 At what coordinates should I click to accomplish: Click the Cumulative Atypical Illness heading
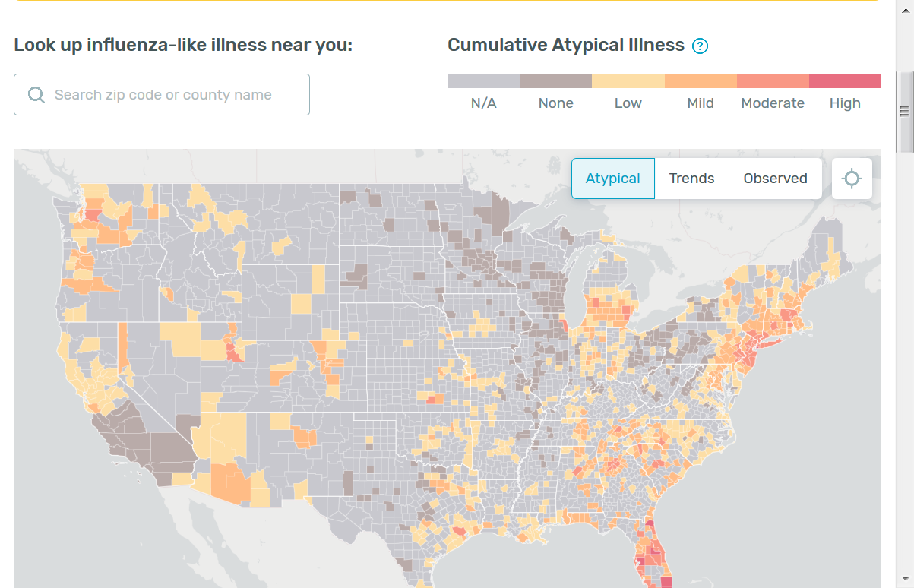click(566, 46)
